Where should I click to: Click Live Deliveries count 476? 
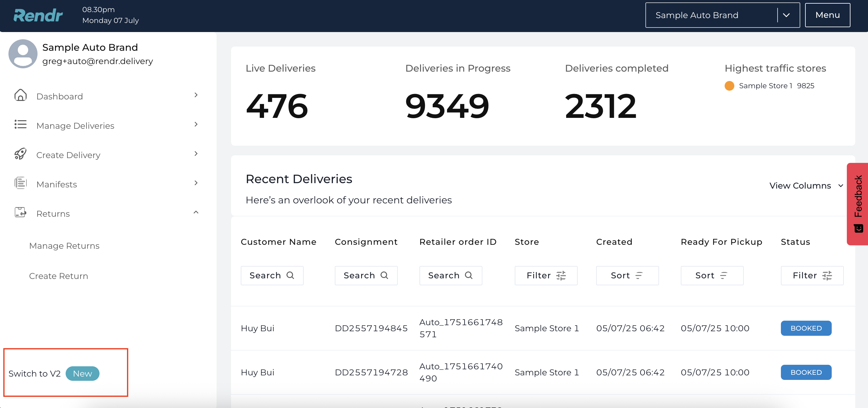click(277, 106)
